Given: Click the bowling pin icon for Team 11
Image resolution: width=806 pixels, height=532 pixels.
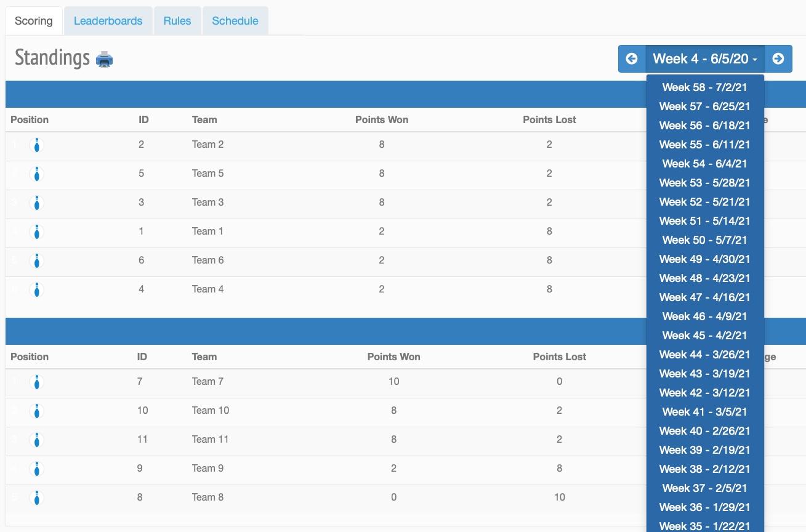Looking at the screenshot, I should 37,440.
